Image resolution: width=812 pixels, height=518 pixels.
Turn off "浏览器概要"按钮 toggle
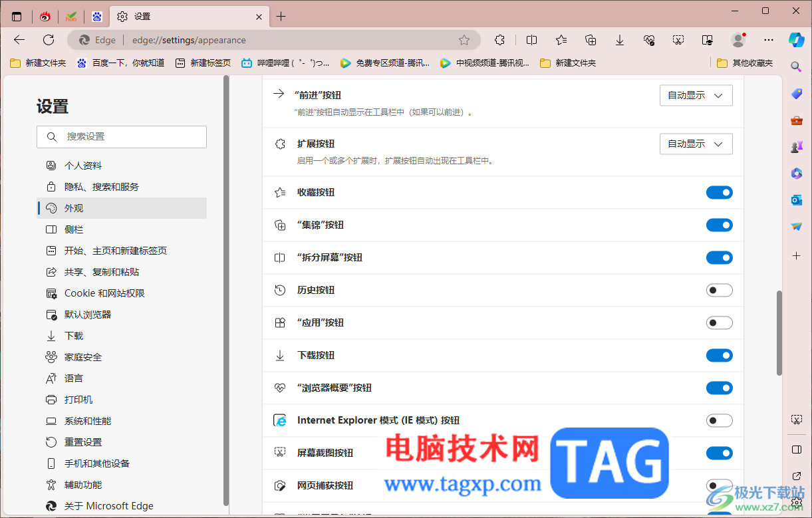coord(720,388)
